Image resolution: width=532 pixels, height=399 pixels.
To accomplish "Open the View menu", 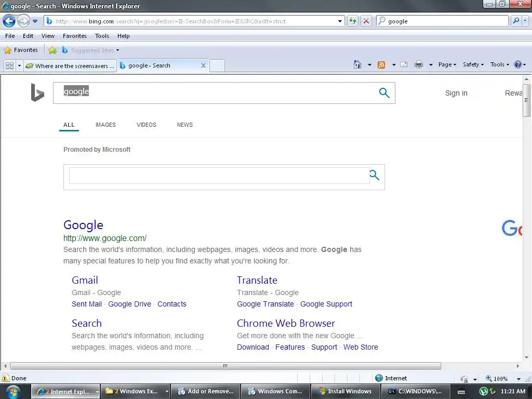I will pyautogui.click(x=48, y=36).
